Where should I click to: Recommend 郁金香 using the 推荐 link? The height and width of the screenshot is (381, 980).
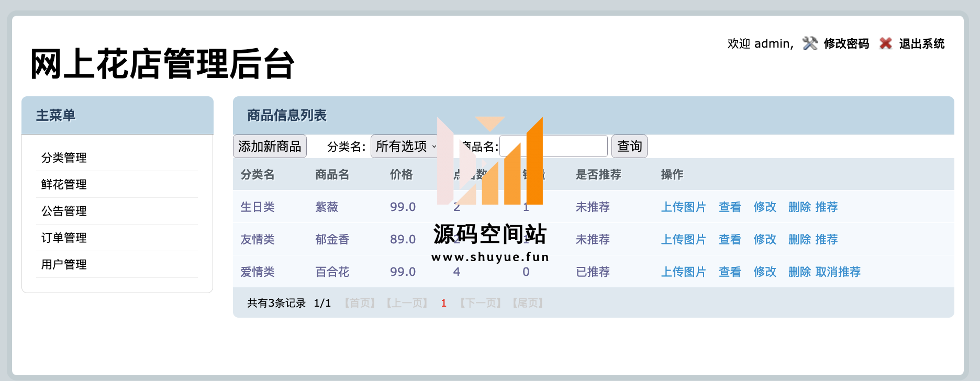[x=826, y=239]
